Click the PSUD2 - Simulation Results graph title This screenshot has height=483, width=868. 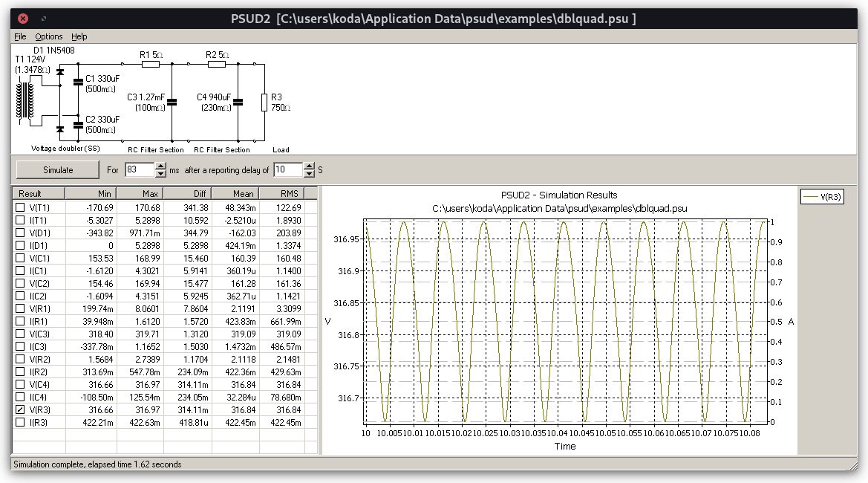point(559,195)
